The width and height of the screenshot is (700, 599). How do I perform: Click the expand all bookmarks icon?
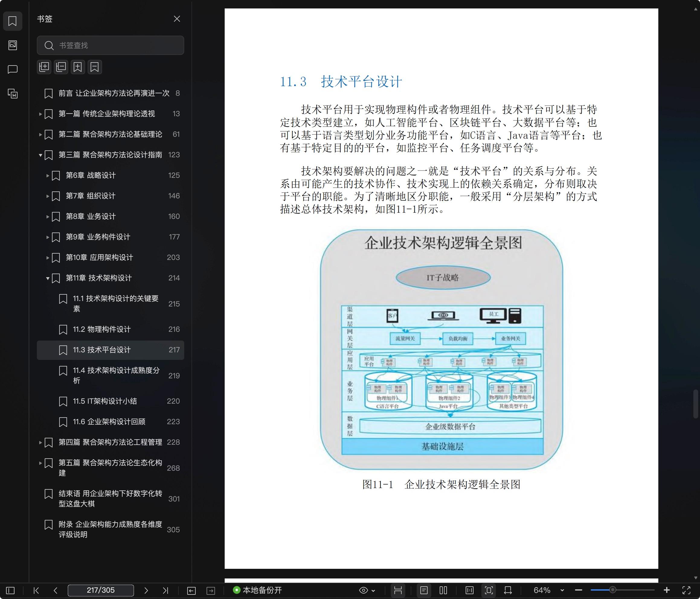44,67
